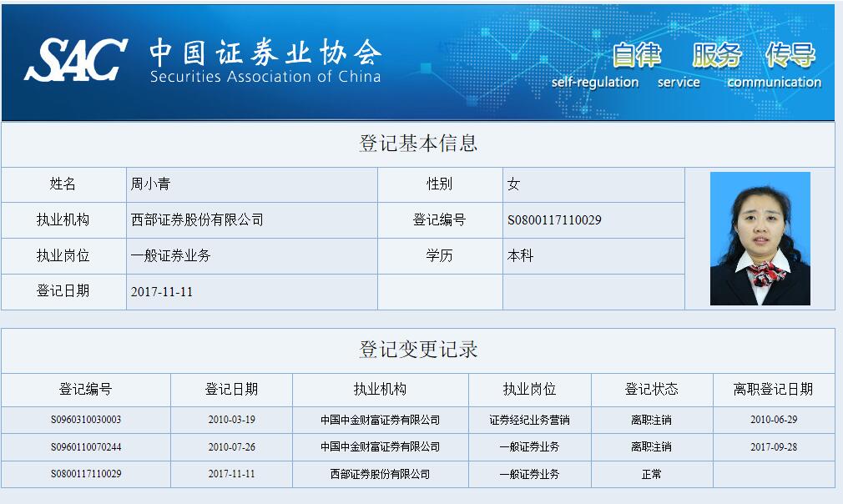Click the 登记变更记录 section header
This screenshot has width=843, height=504.
point(418,350)
